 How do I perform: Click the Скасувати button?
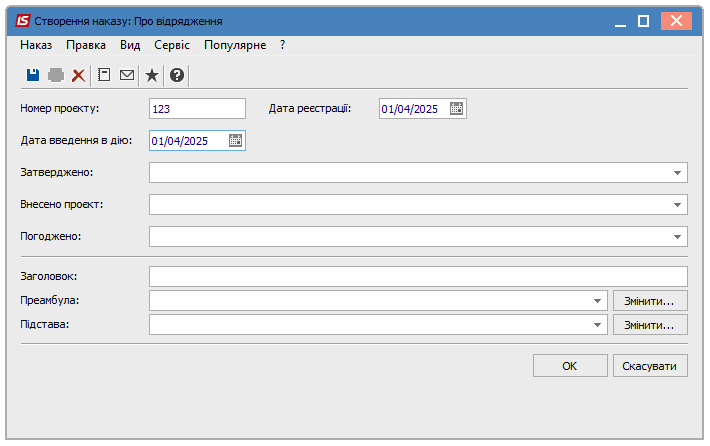click(x=650, y=366)
